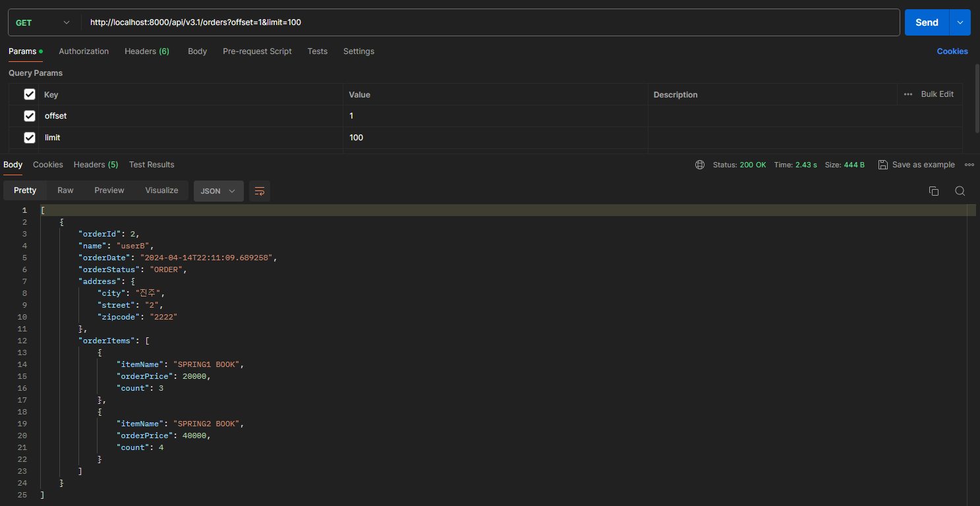Click the offset value cell containing 1
The image size is (980, 506).
point(496,116)
